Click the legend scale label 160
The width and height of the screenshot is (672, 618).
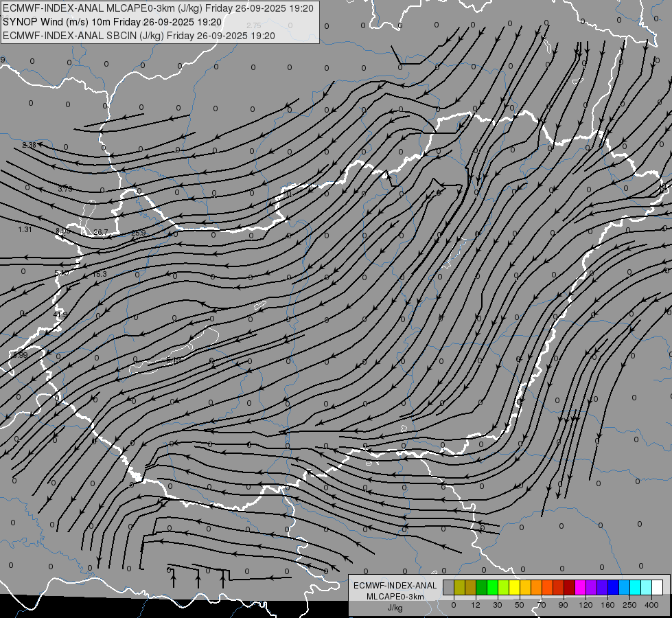point(607,605)
